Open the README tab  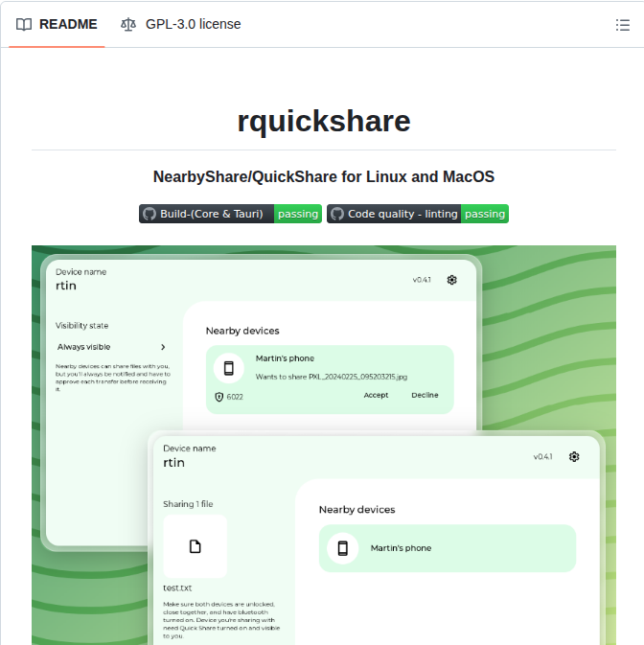(57, 24)
